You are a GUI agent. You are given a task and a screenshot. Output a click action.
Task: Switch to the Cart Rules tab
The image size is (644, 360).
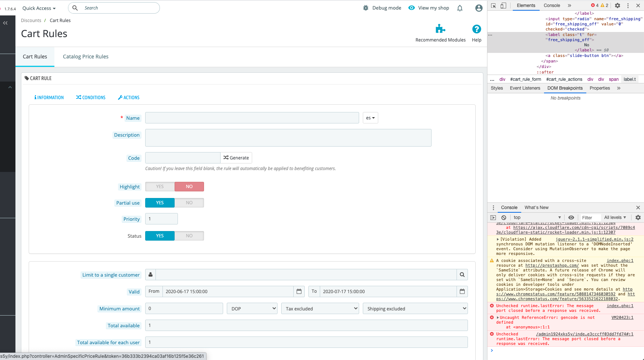tap(35, 57)
